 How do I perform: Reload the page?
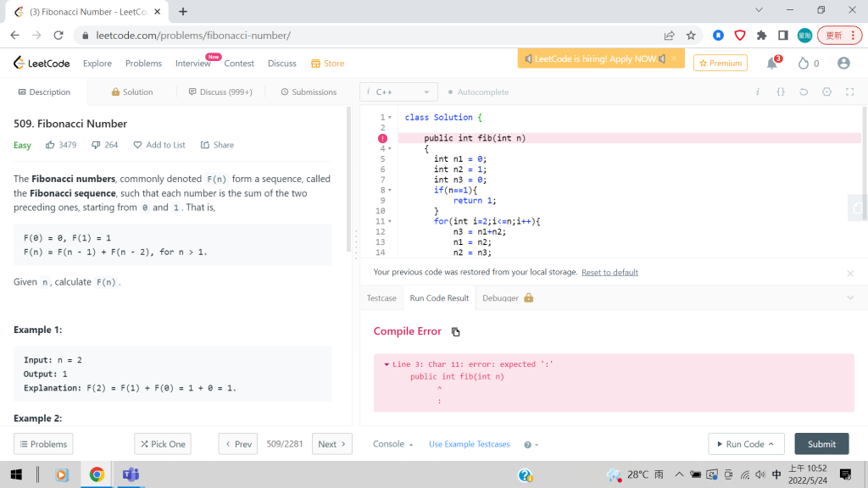(x=58, y=36)
